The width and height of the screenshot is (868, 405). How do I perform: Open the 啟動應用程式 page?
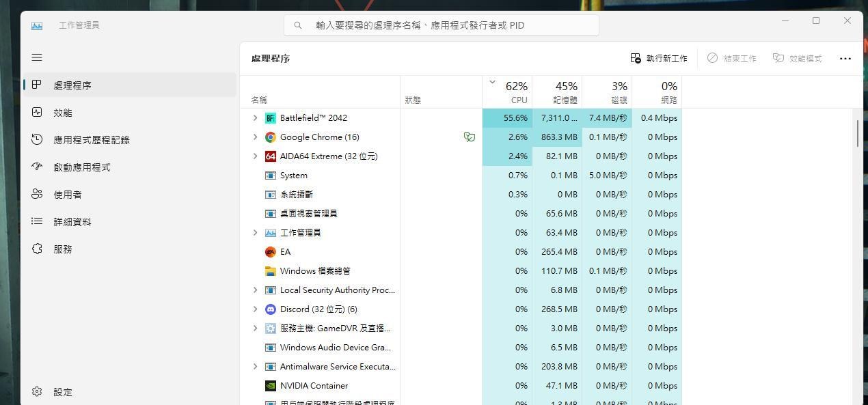pyautogui.click(x=81, y=167)
